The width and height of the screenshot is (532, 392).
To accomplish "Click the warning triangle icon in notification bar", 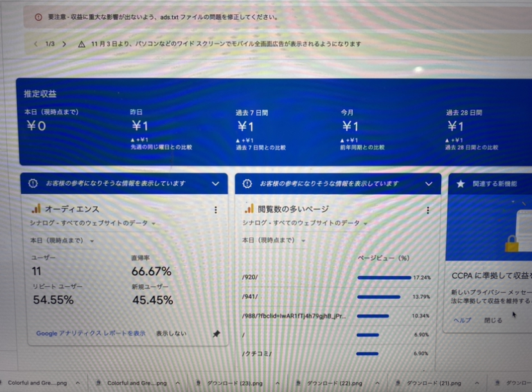I will (x=82, y=44).
